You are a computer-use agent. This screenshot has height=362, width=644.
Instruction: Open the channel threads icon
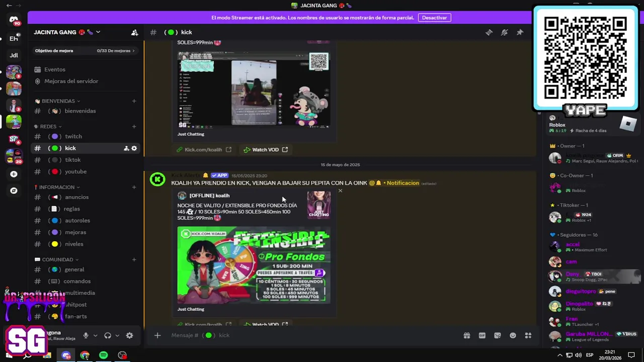point(489,32)
